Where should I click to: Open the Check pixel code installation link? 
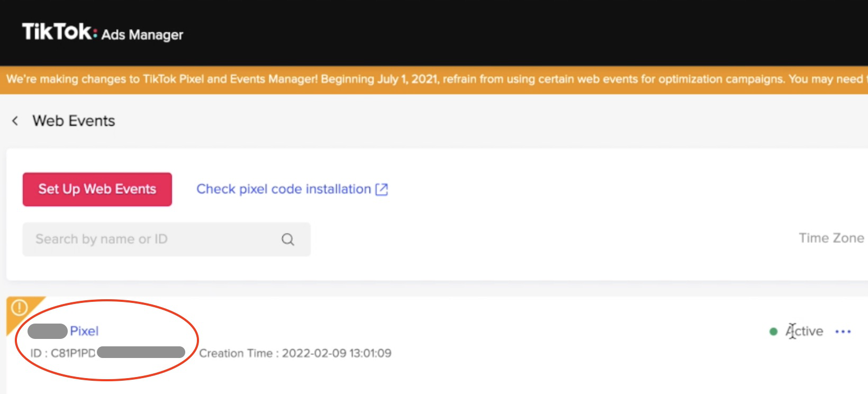coord(292,189)
